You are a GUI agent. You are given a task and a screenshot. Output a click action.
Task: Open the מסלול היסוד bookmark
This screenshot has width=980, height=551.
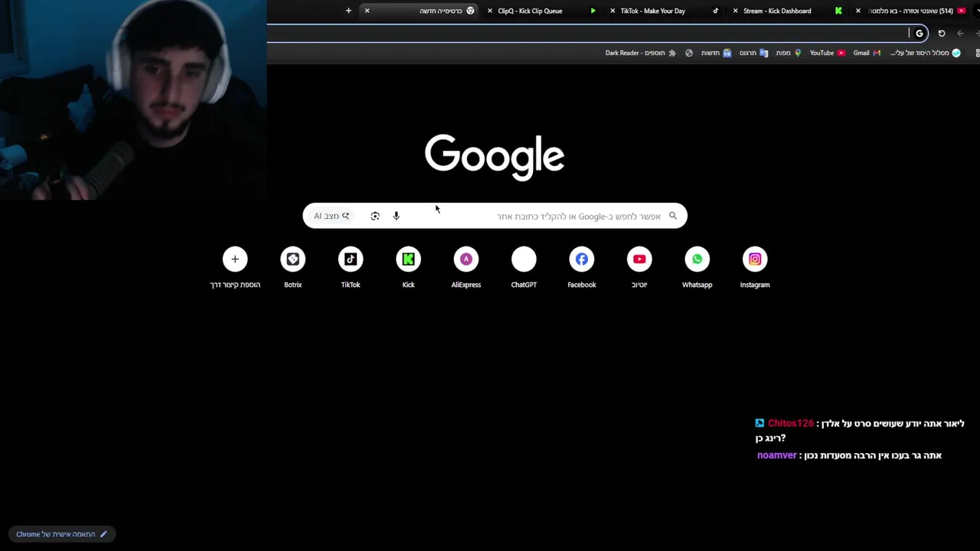926,53
